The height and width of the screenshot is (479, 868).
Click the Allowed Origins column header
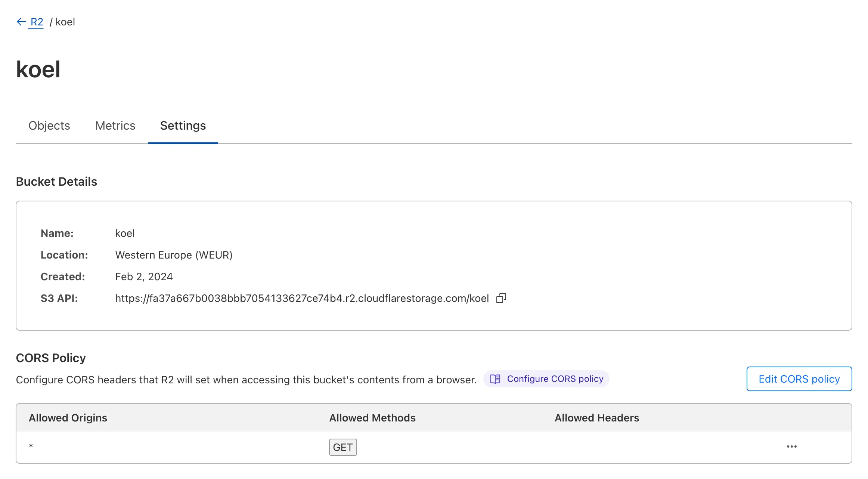(x=68, y=418)
